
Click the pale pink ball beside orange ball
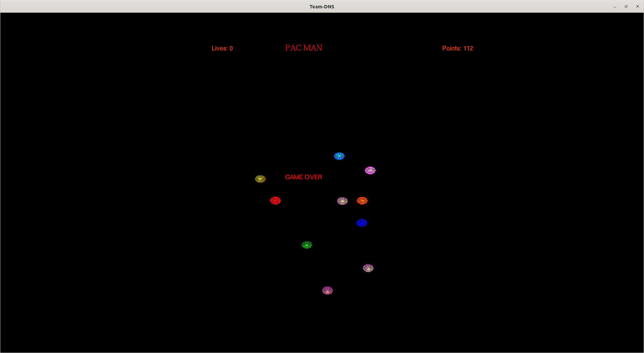pyautogui.click(x=342, y=201)
